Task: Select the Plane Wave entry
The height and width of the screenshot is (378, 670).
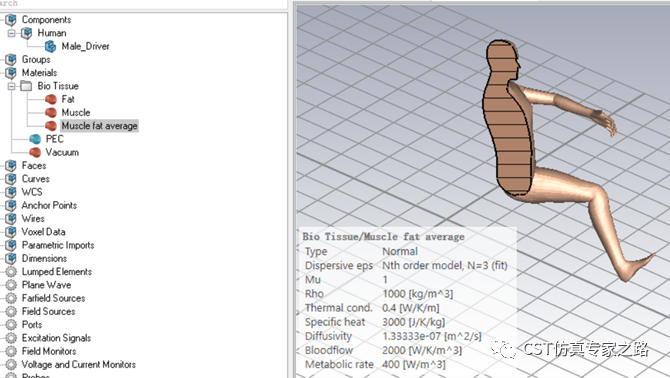Action: pyautogui.click(x=46, y=285)
